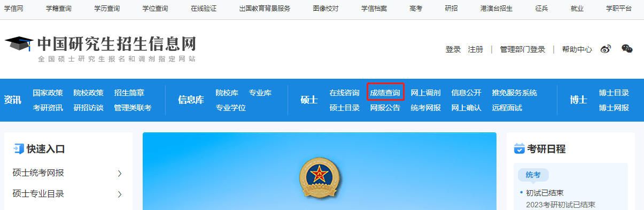Open 学信网 in the top bar
This screenshot has width=644, height=210.
(13, 9)
